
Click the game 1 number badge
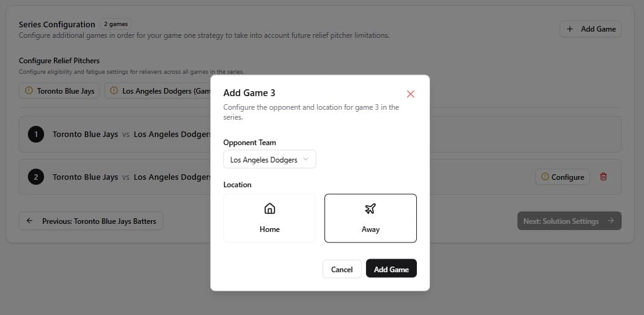[x=36, y=134]
